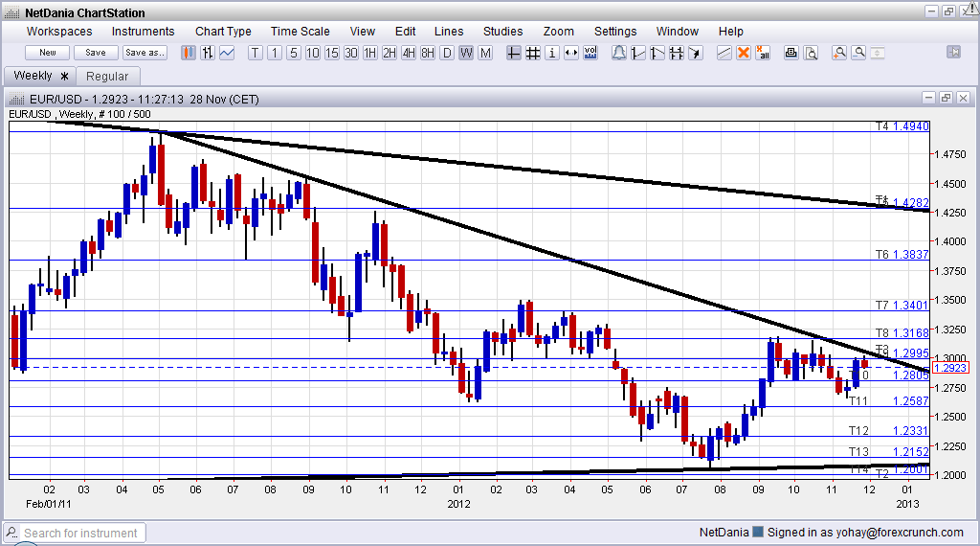Switch to candlestick chart type
The image size is (980, 546).
[x=188, y=53]
